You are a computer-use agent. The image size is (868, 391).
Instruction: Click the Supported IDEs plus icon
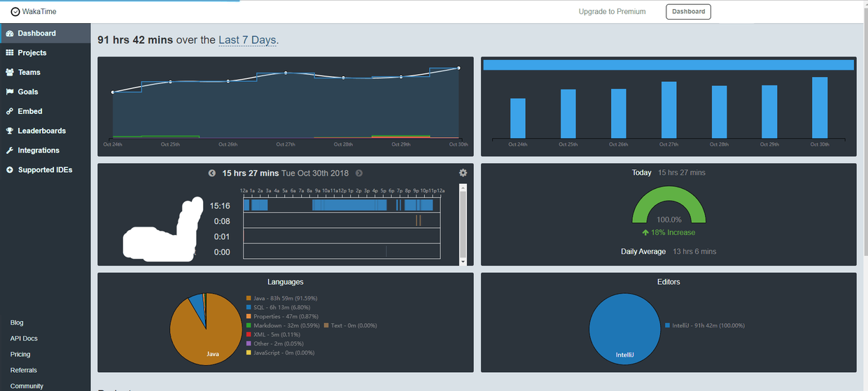(x=10, y=170)
